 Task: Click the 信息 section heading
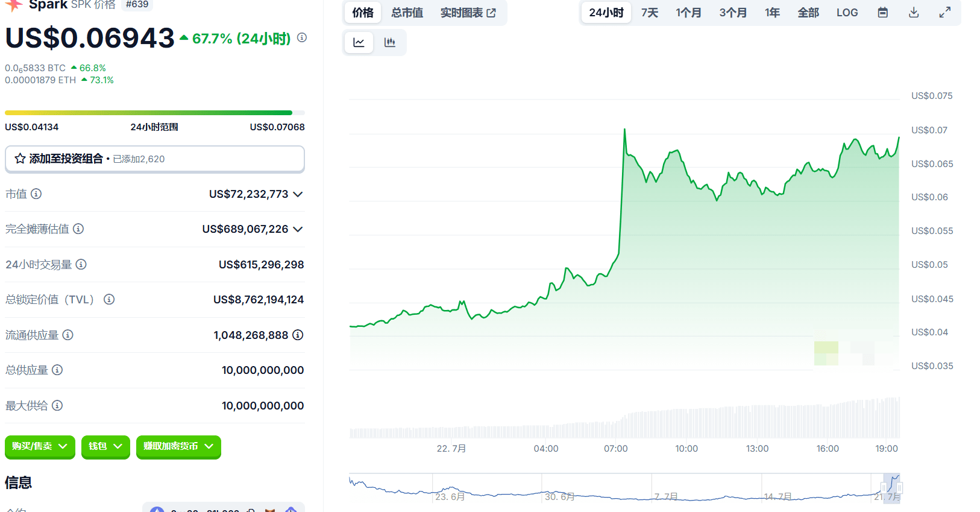(18, 482)
